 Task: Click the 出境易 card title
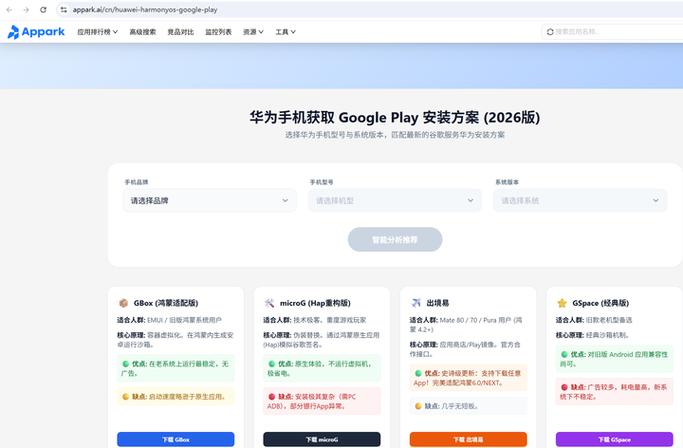tap(438, 303)
